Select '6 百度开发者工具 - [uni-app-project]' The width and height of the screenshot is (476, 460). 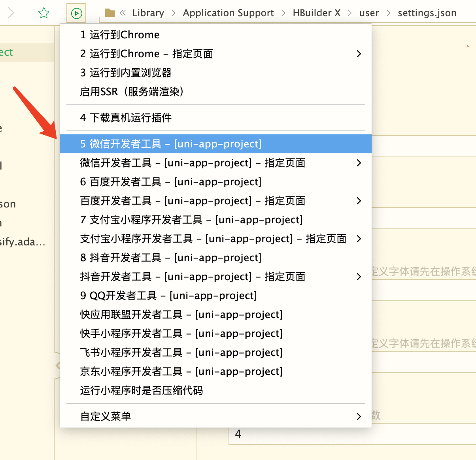pyautogui.click(x=216, y=182)
